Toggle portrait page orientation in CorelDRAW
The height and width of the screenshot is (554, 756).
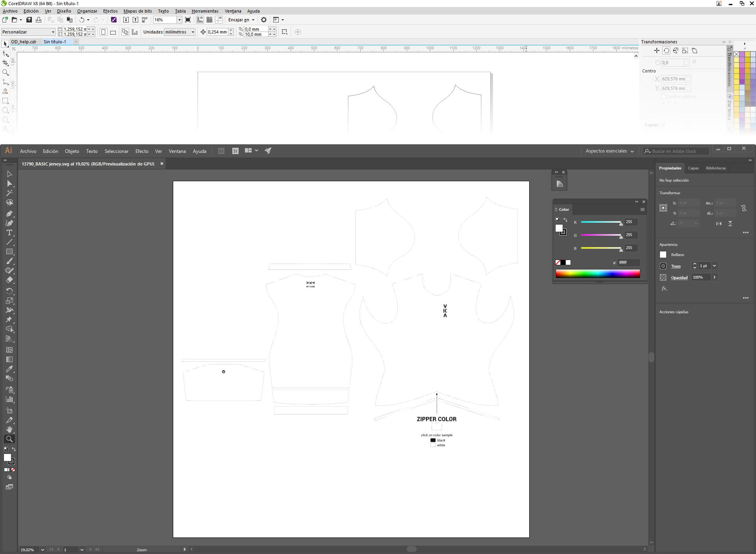pos(103,32)
